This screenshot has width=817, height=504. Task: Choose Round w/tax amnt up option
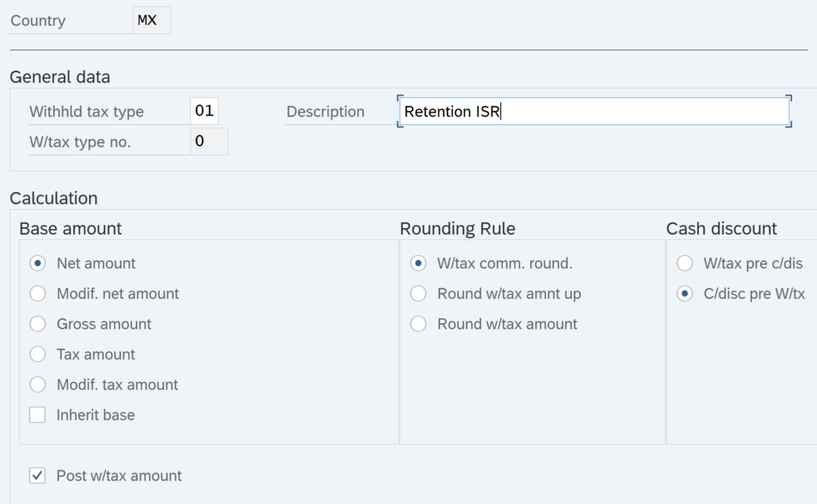[418, 293]
